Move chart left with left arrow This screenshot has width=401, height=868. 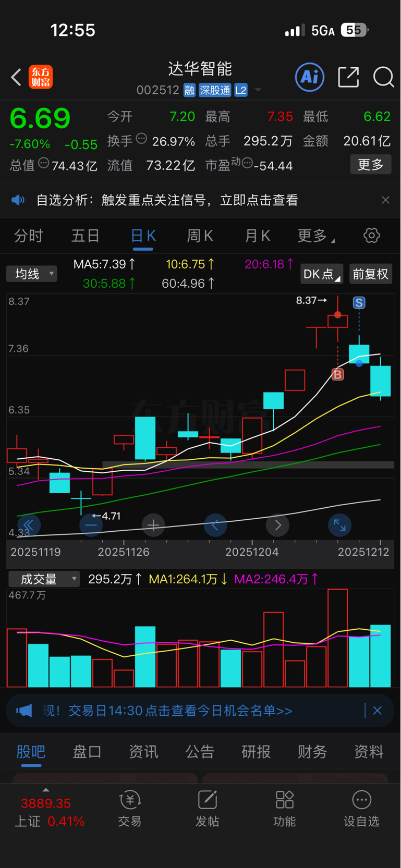(x=215, y=525)
